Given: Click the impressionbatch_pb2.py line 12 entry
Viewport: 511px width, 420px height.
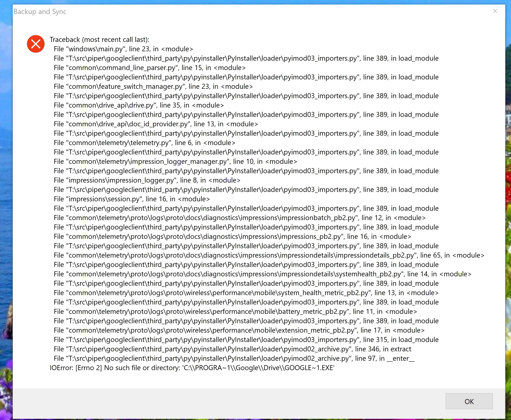Looking at the screenshot, I should 240,218.
